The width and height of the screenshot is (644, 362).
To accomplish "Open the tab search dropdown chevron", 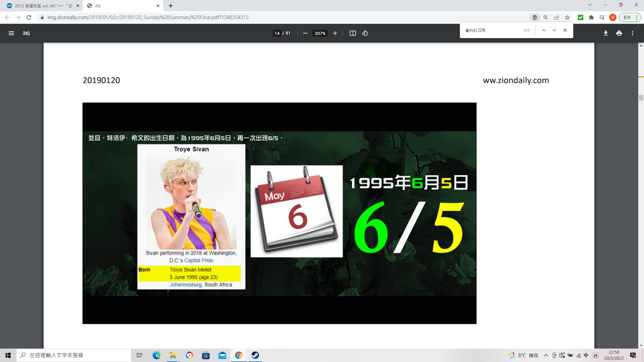I will point(590,5).
